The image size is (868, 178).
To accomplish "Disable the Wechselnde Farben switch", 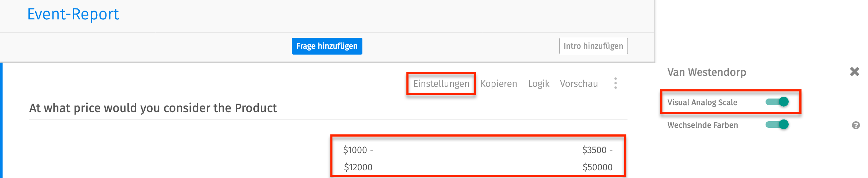I will tap(777, 125).
